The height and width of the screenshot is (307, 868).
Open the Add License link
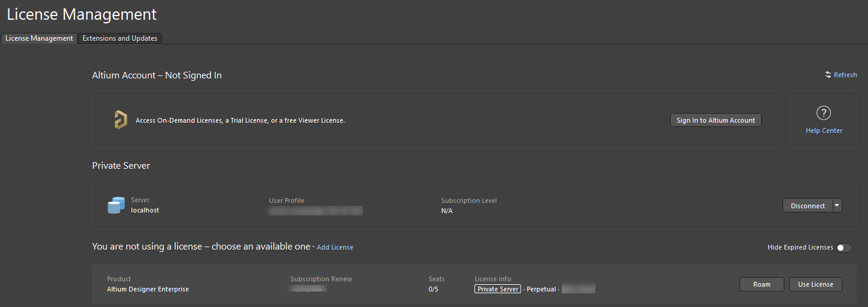(x=335, y=247)
